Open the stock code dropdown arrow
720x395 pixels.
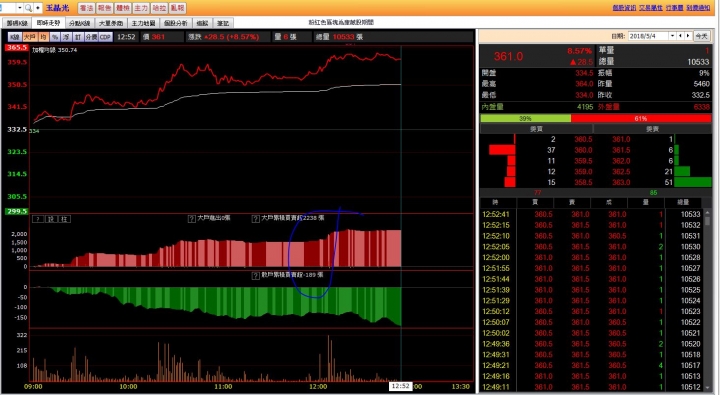[19, 8]
